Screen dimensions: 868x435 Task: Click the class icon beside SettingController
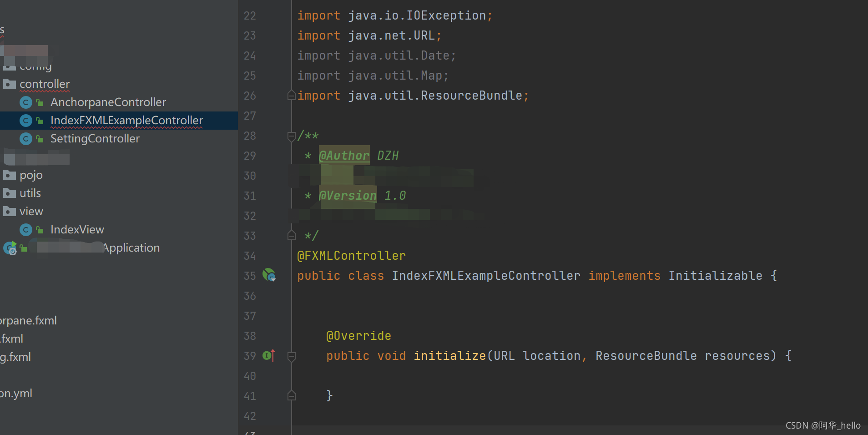point(26,139)
